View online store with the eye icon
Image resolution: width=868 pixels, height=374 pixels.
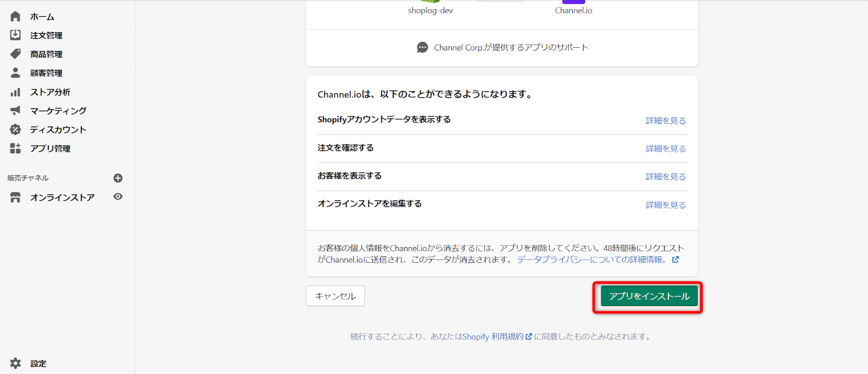pyautogui.click(x=118, y=196)
